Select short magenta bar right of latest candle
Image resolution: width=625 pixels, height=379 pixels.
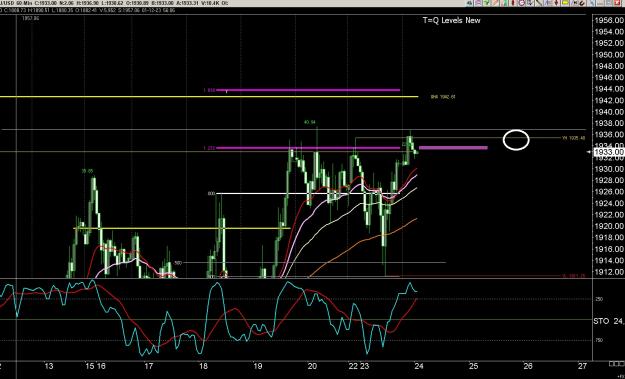453,148
